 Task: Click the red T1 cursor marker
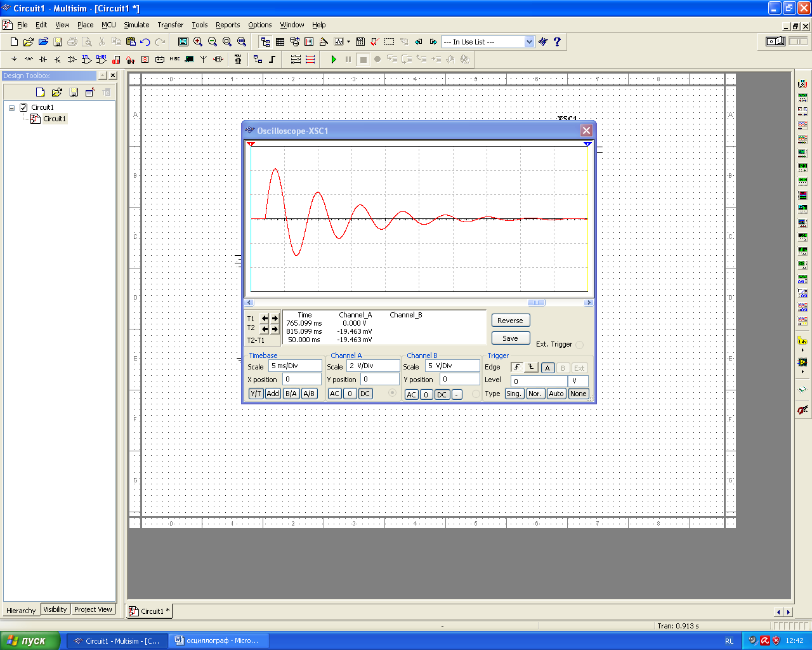coord(251,144)
